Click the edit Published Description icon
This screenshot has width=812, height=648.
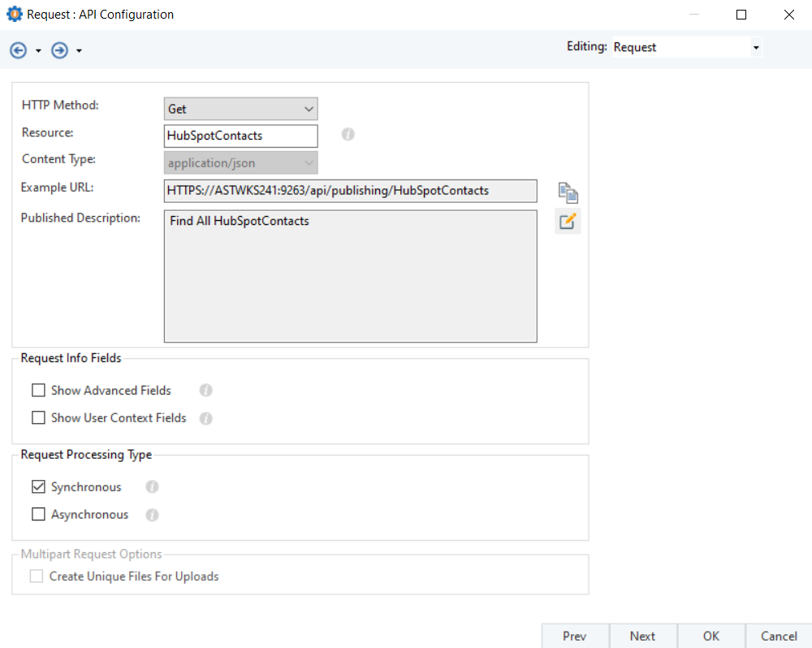coord(568,221)
